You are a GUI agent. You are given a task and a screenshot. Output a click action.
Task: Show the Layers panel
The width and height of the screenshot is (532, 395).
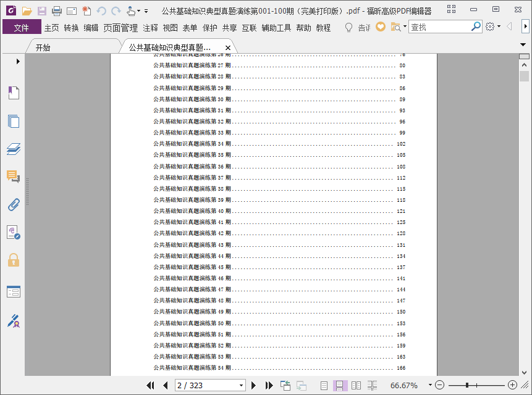[14, 149]
